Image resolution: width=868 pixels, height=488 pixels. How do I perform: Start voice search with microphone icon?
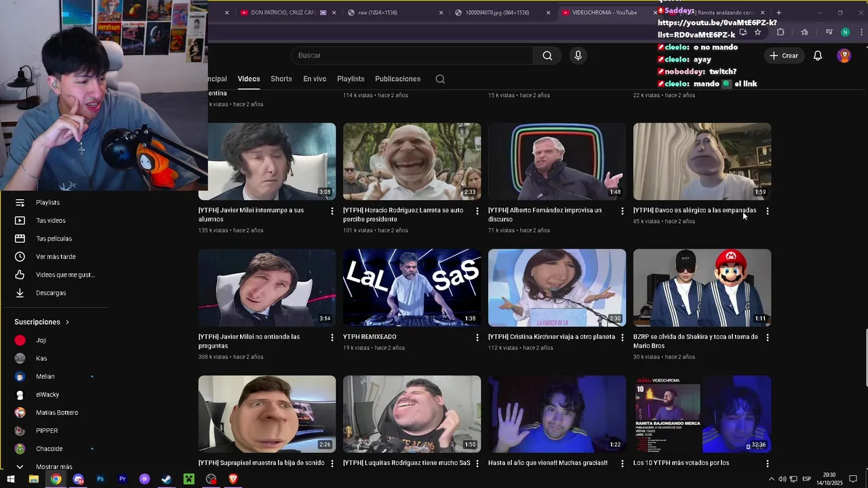click(578, 56)
